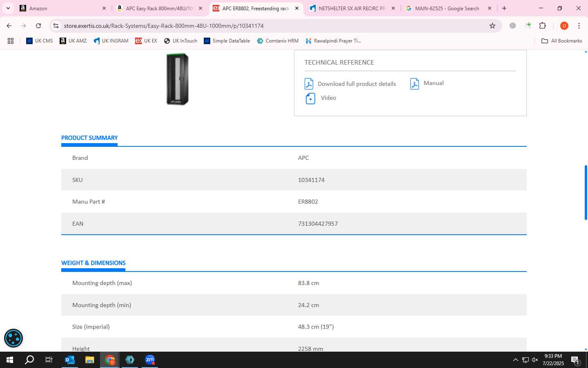Click the APC rack product thumbnail image
The image size is (588, 368).
click(178, 79)
